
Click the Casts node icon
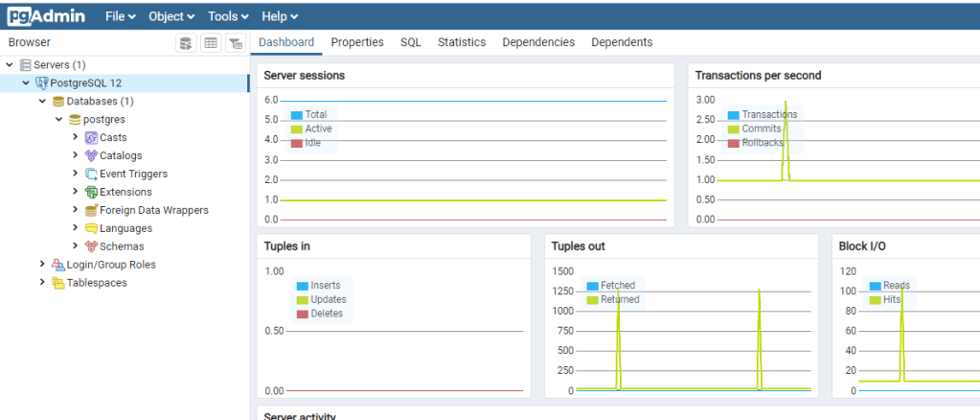pos(91,137)
